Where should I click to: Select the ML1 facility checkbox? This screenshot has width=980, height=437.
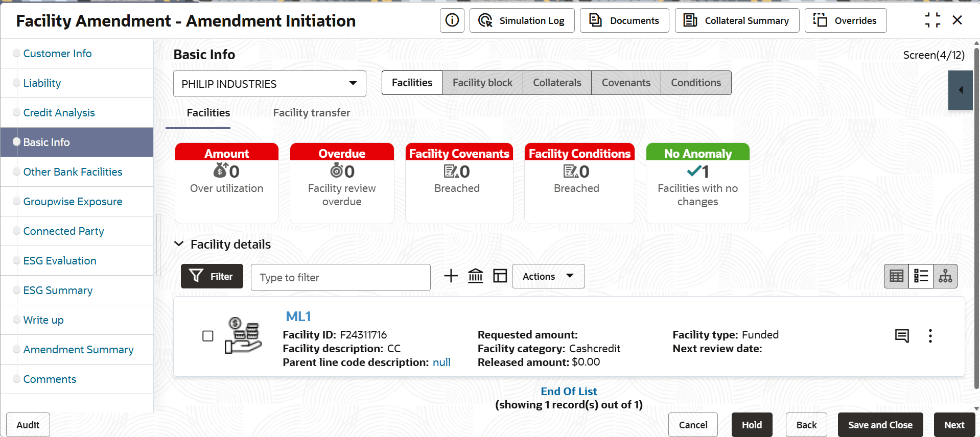pyautogui.click(x=208, y=336)
